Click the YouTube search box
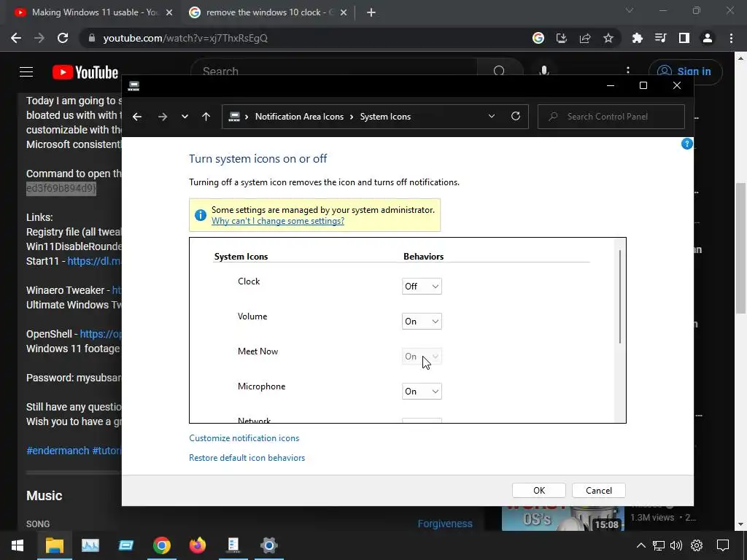Viewport: 747px width, 560px height. click(333, 71)
